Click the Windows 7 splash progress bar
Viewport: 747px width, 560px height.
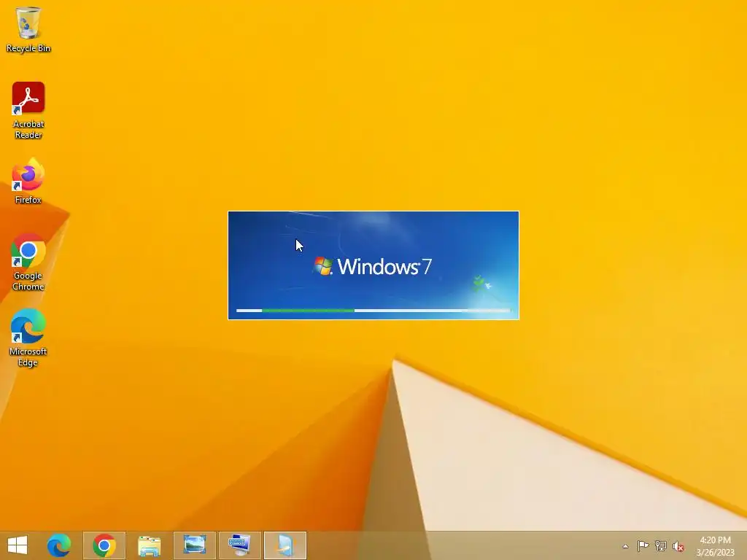(x=373, y=311)
